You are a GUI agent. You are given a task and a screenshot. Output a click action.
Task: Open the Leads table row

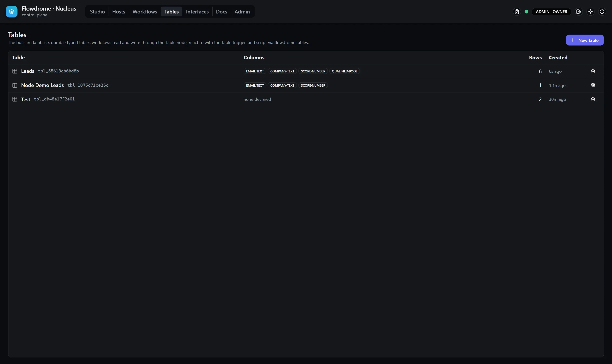coord(306,71)
